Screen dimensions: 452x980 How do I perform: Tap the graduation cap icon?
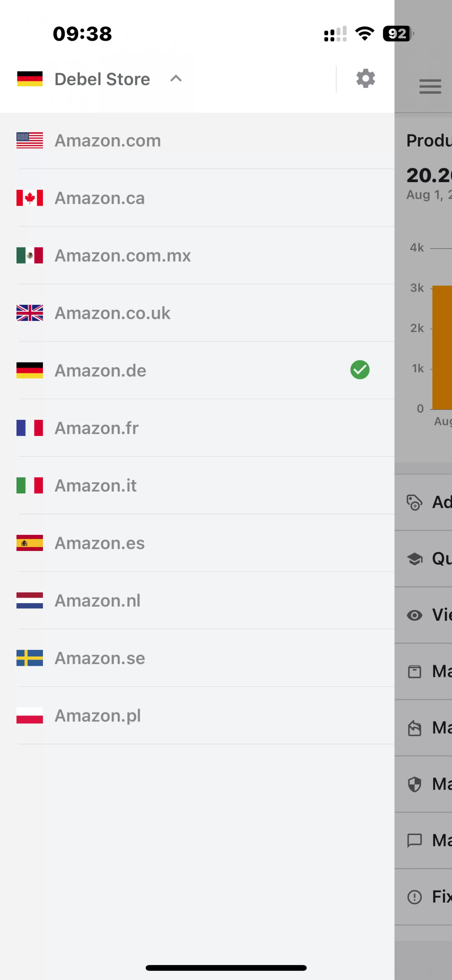[x=414, y=559]
